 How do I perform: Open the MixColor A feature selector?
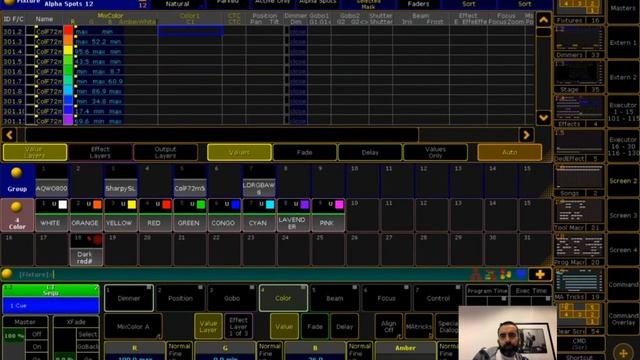point(133,326)
